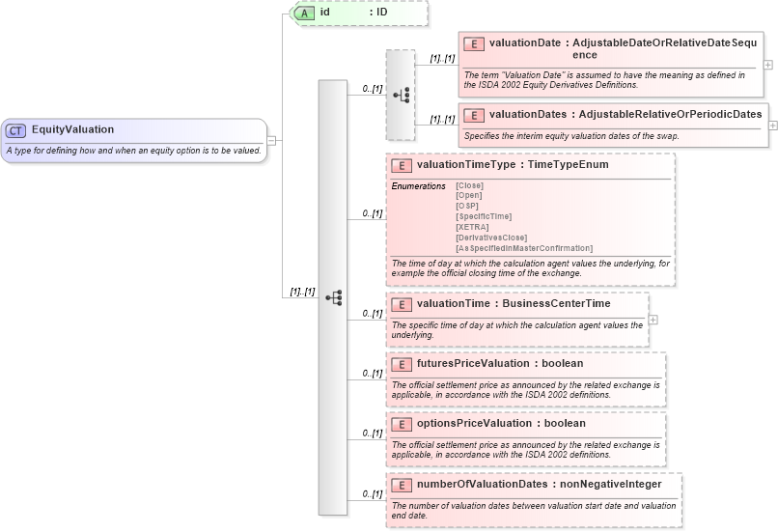Click the sequence compositor symbol in tall bar
The width and height of the screenshot is (778, 532).
click(x=333, y=297)
